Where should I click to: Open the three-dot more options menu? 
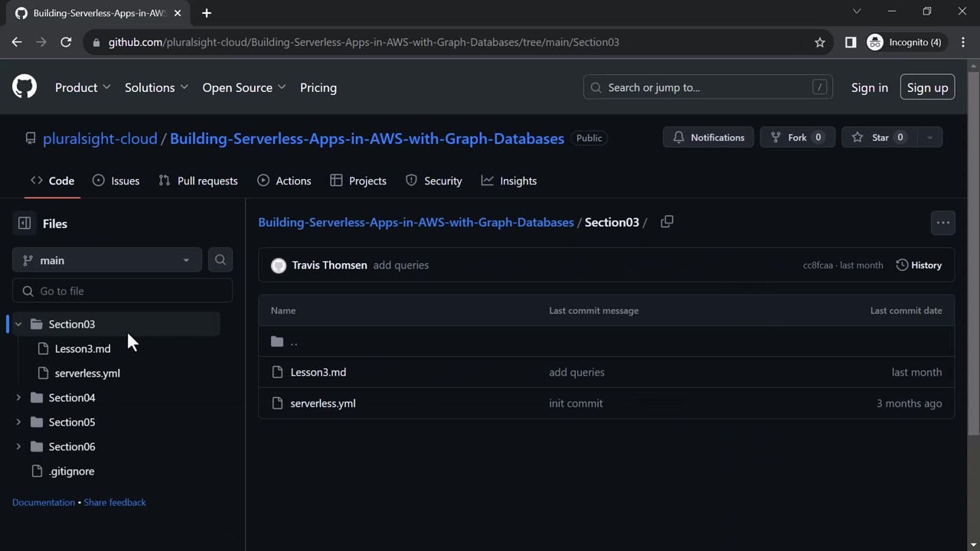click(x=942, y=223)
